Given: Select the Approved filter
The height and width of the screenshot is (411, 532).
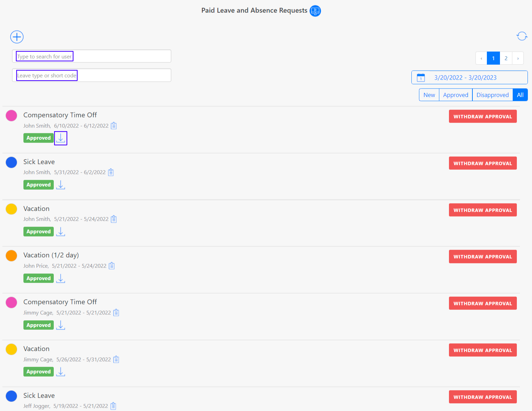Looking at the screenshot, I should point(456,95).
